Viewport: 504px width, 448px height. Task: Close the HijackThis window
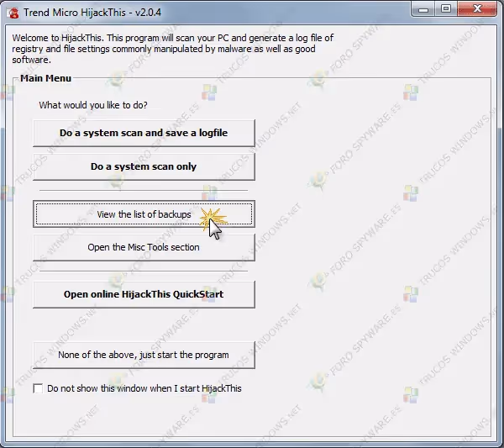pyautogui.click(x=477, y=9)
